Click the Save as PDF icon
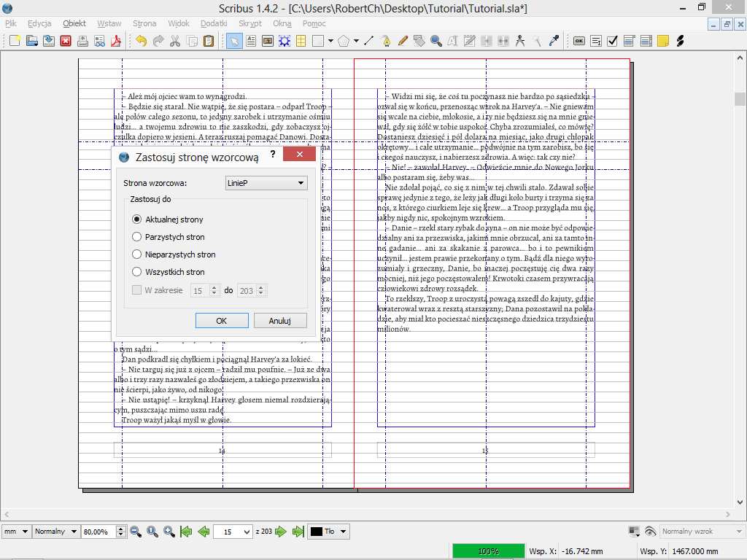Screen dimensions: 747x560 (115, 41)
